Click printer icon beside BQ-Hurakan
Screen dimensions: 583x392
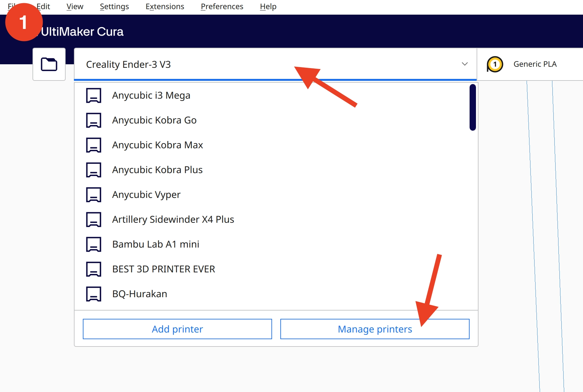coord(94,294)
